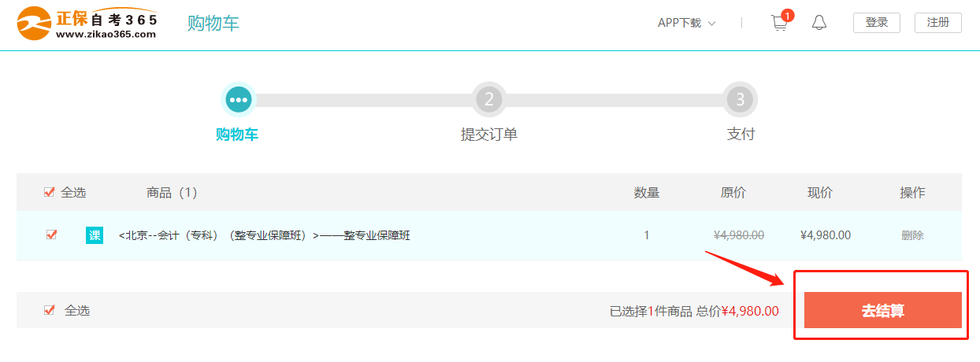The height and width of the screenshot is (362, 980).
Task: Toggle the bottom 全选 checkbox
Action: click(49, 310)
